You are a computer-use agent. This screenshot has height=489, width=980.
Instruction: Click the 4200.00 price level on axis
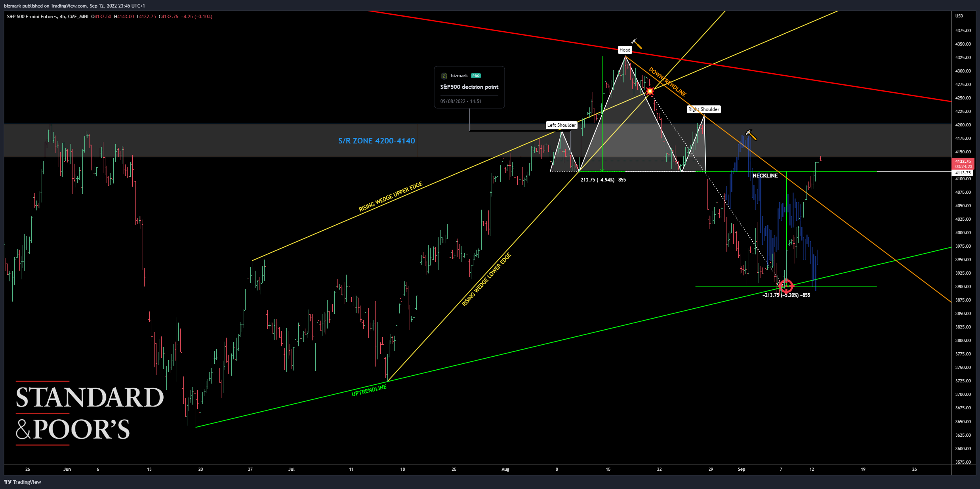963,125
